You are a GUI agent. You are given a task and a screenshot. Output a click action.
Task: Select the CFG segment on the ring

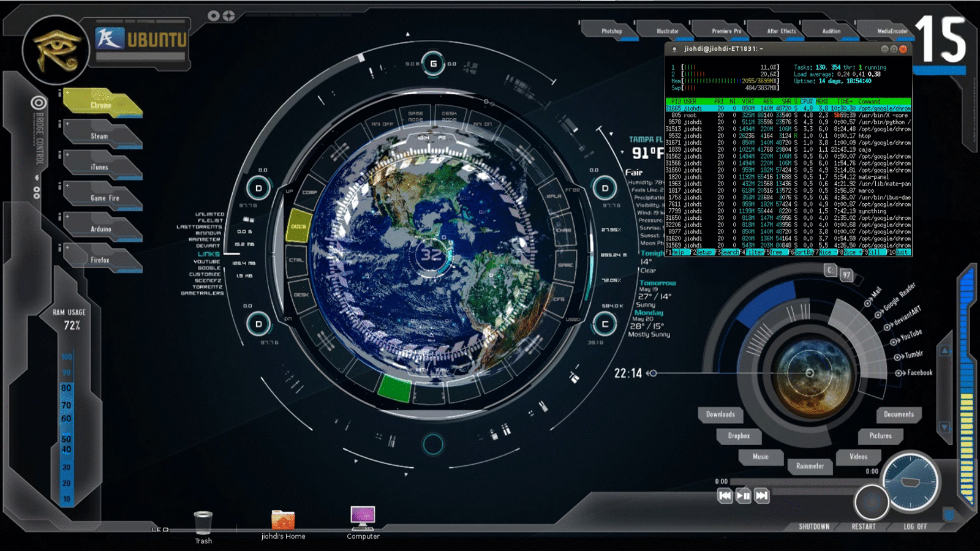(x=559, y=299)
